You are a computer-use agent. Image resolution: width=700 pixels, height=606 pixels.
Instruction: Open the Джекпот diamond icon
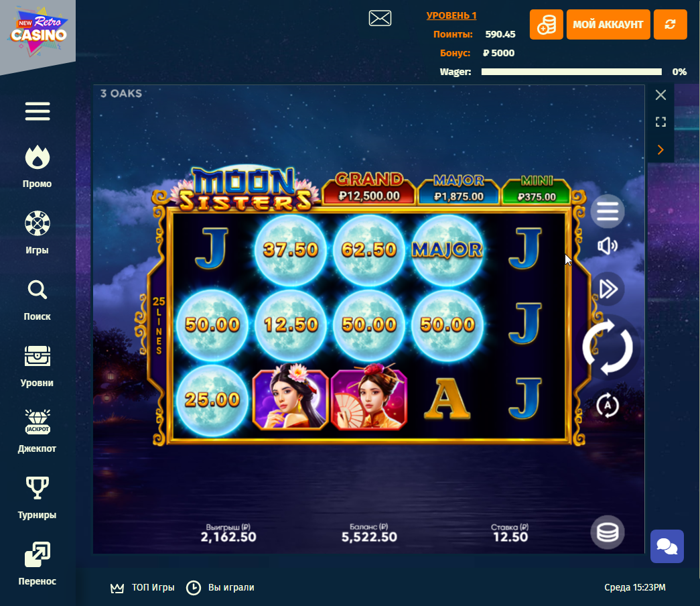[38, 422]
